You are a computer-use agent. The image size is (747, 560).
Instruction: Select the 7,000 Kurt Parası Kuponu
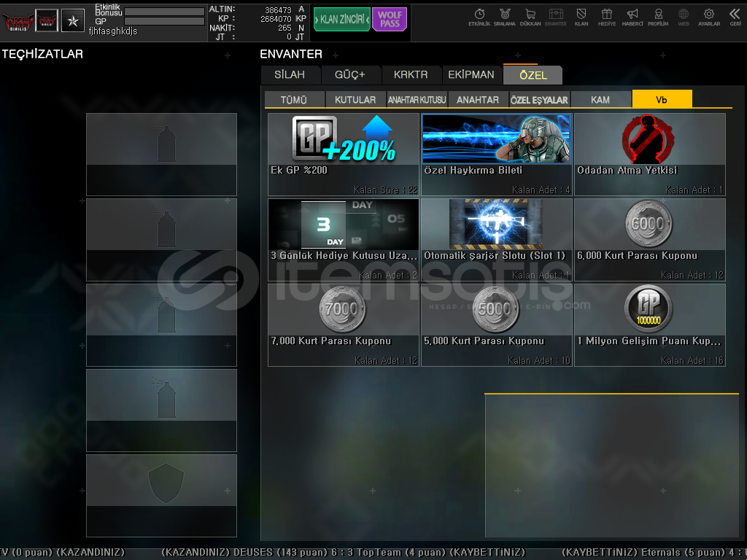[x=344, y=325]
